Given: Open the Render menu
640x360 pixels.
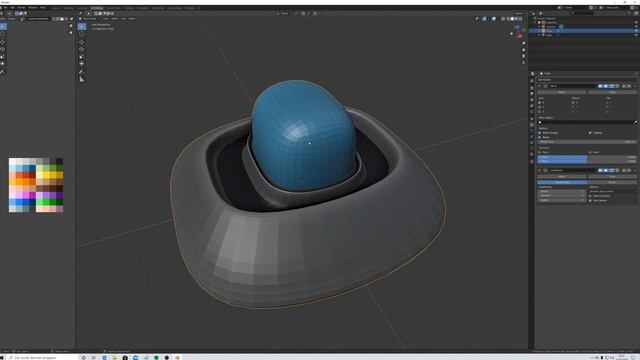Looking at the screenshot, I should pyautogui.click(x=21, y=7).
